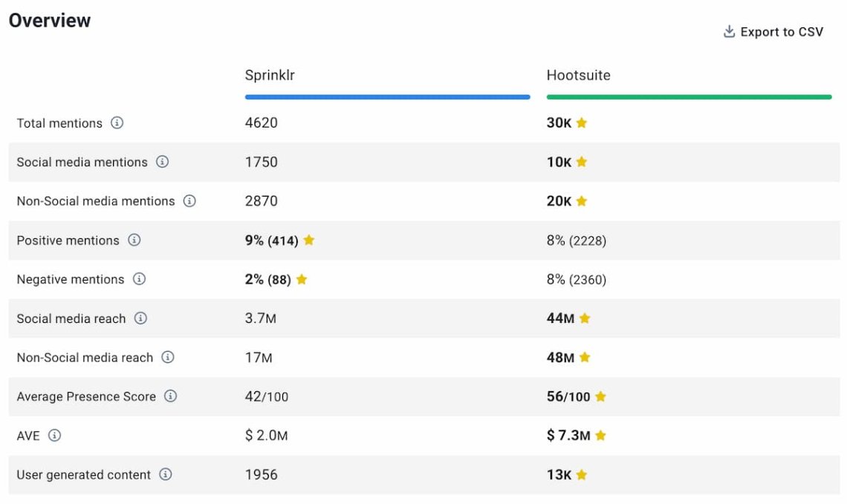The image size is (847, 504).
Task: Click the Negative mentions info icon
Action: coord(139,279)
